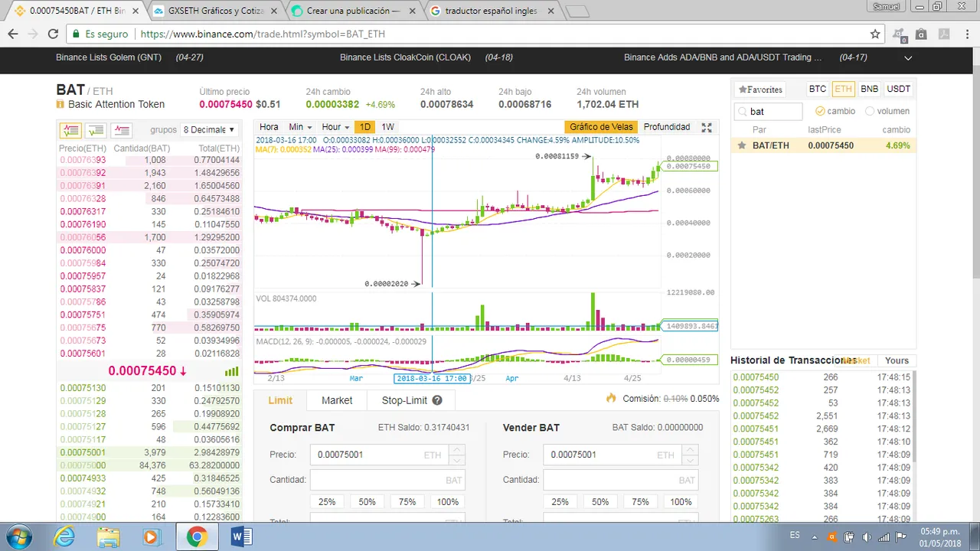Select BTC market filter
This screenshot has width=980, height=551.
point(818,89)
